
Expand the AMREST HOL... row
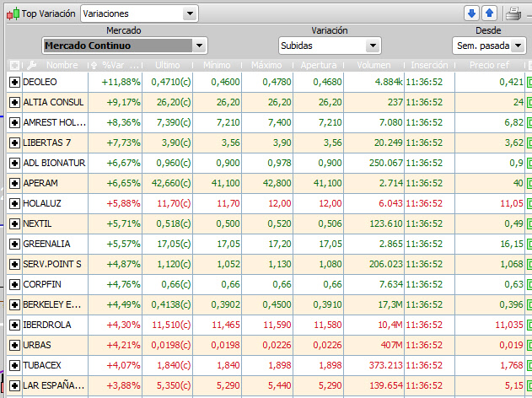pos(14,122)
